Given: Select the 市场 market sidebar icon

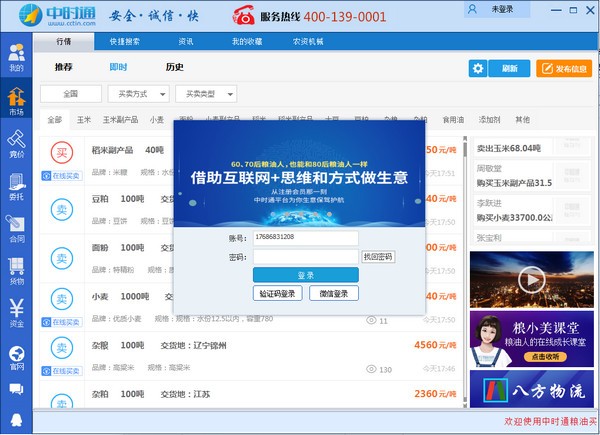Looking at the screenshot, I should [15, 101].
